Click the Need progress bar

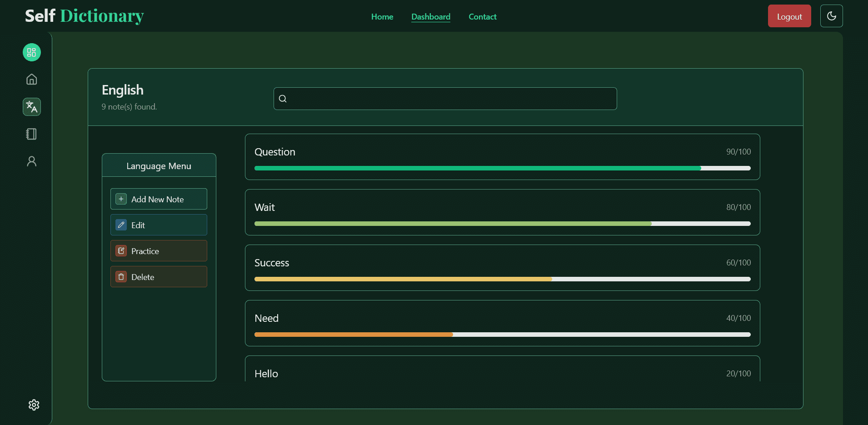click(x=503, y=335)
